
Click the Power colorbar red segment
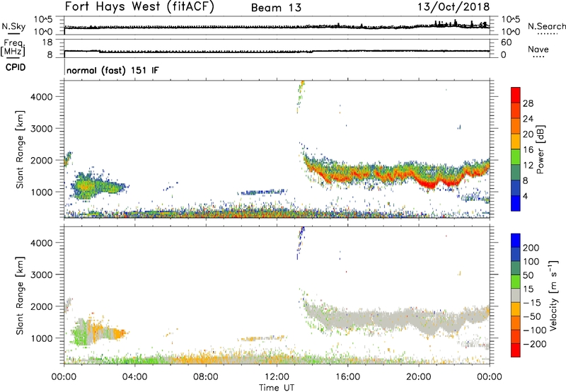click(516, 95)
